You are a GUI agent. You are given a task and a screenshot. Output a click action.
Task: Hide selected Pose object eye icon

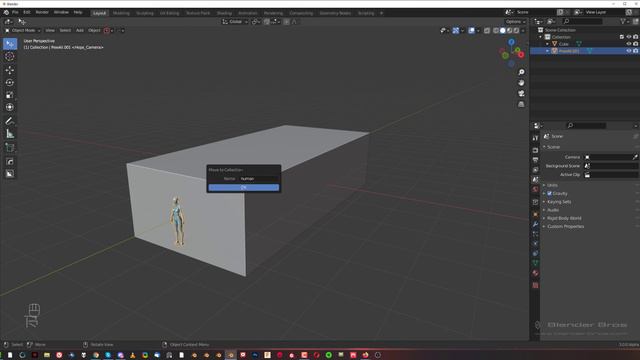point(629,51)
